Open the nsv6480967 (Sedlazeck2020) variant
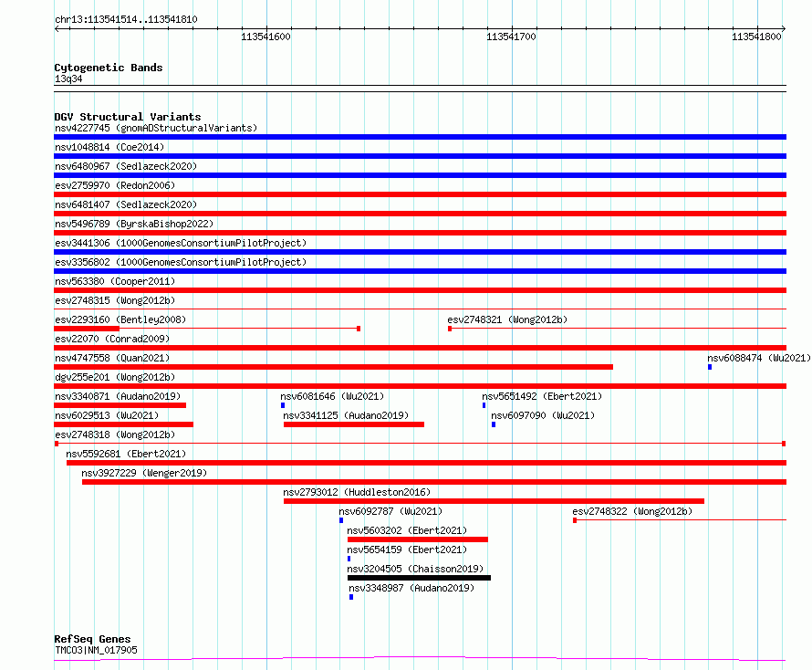Image resolution: width=812 pixels, height=670 pixels. (126, 166)
